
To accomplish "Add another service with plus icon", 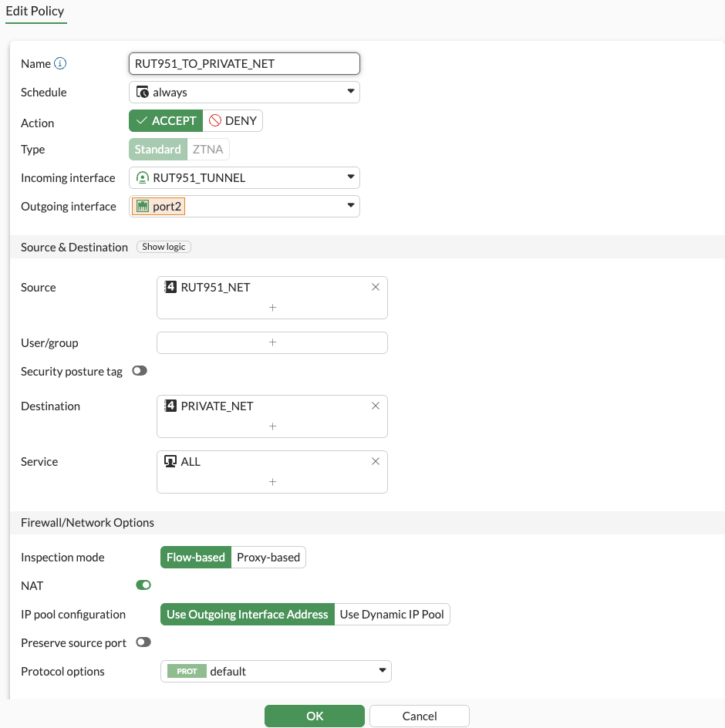I will [x=272, y=482].
